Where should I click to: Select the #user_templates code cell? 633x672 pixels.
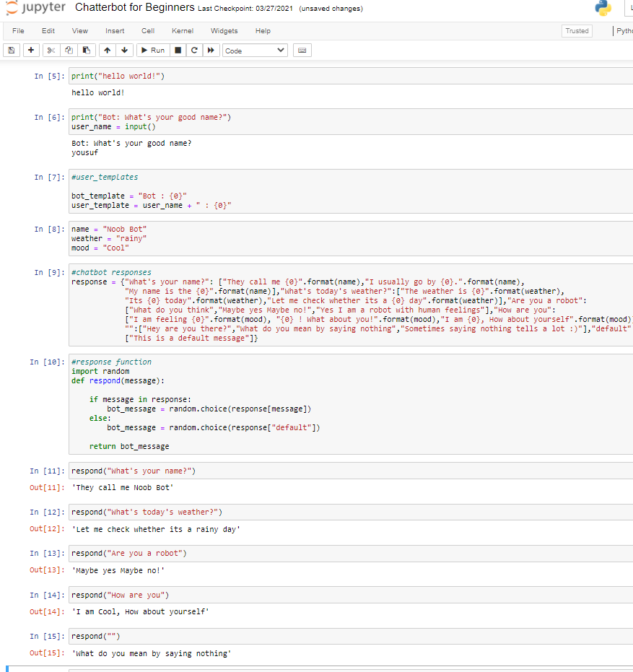click(x=351, y=191)
